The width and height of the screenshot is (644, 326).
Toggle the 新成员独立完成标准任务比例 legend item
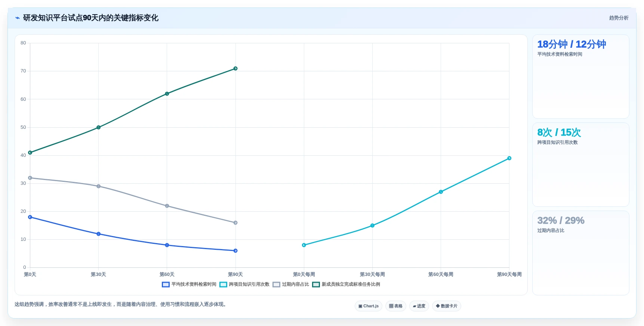point(346,285)
